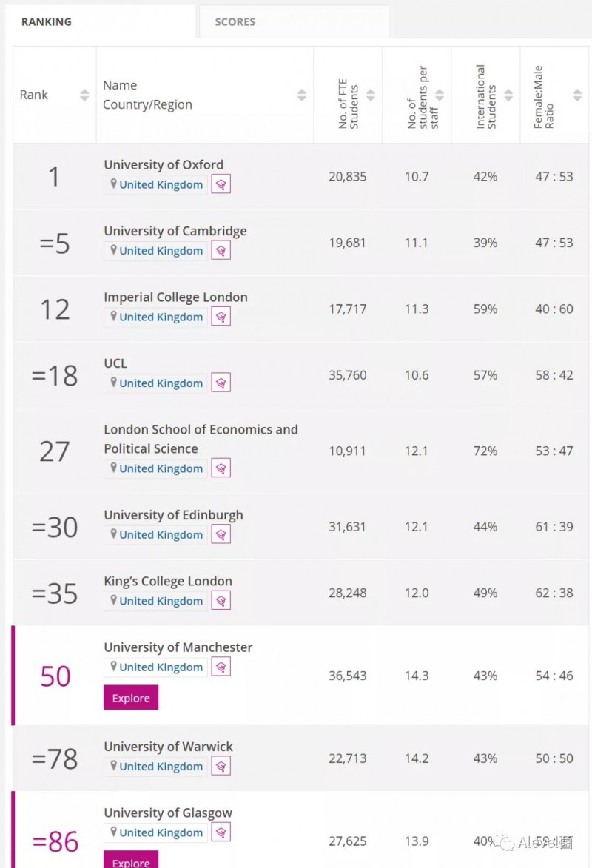Sort by students per staff column arrows
592x868 pixels.
(x=440, y=95)
